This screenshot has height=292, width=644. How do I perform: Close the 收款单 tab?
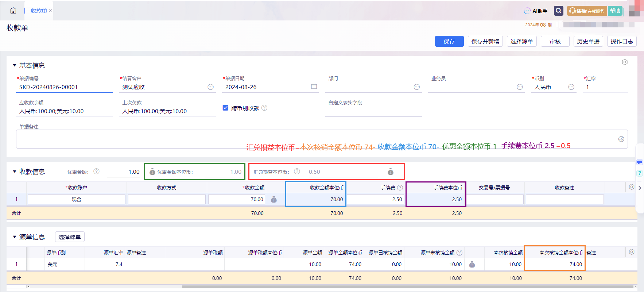click(50, 11)
